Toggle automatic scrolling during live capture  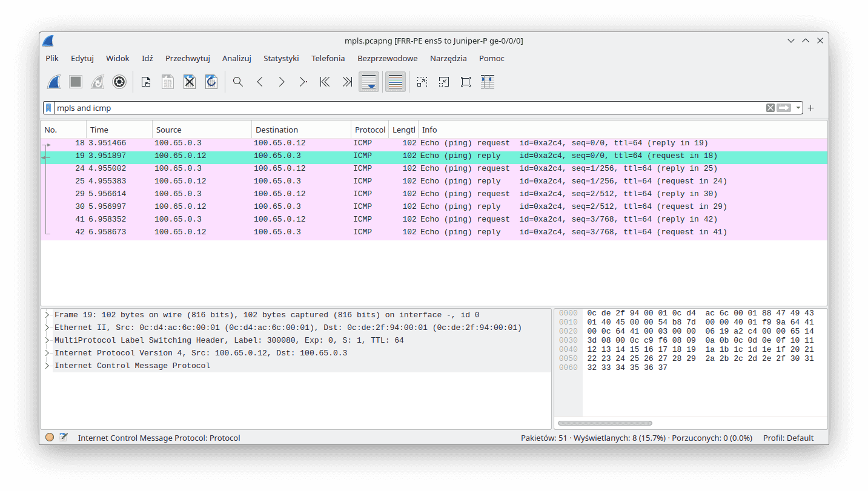(369, 82)
